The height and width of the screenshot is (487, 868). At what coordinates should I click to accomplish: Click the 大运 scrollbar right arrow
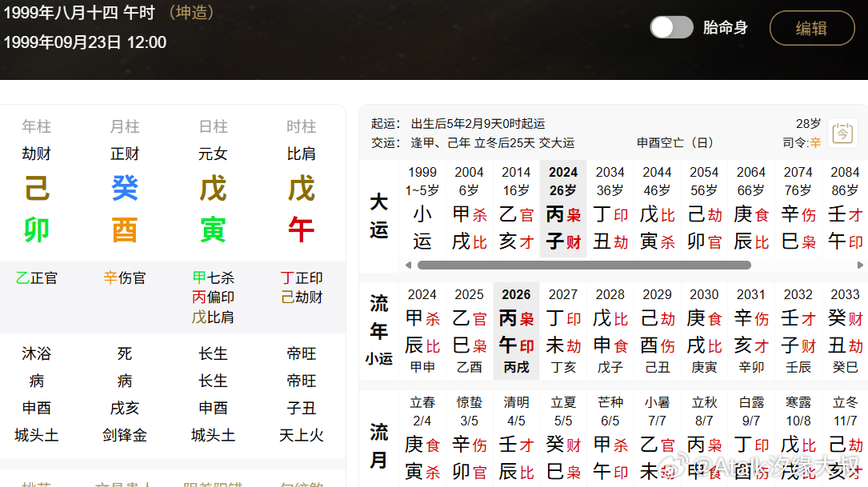(x=860, y=265)
